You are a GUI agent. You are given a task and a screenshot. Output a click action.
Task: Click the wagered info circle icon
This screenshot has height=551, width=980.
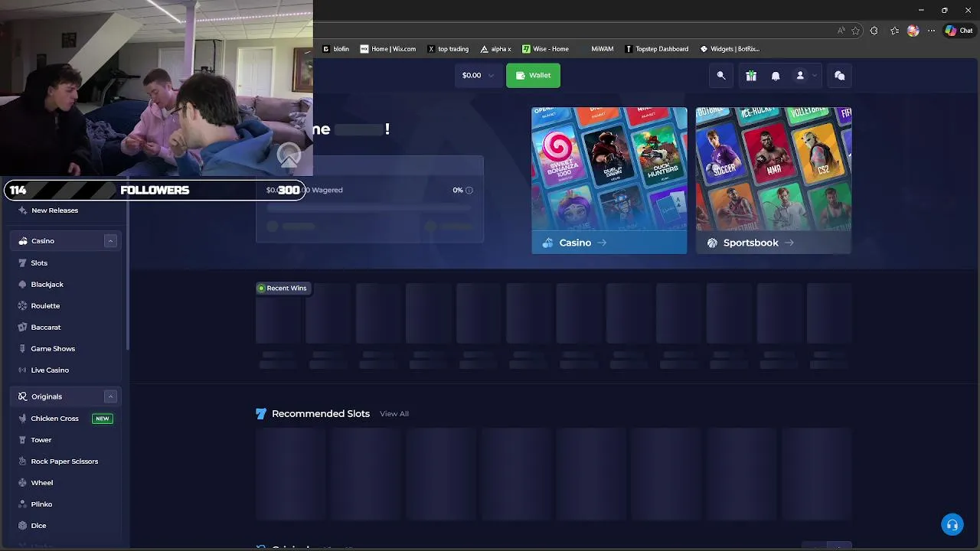click(x=469, y=190)
